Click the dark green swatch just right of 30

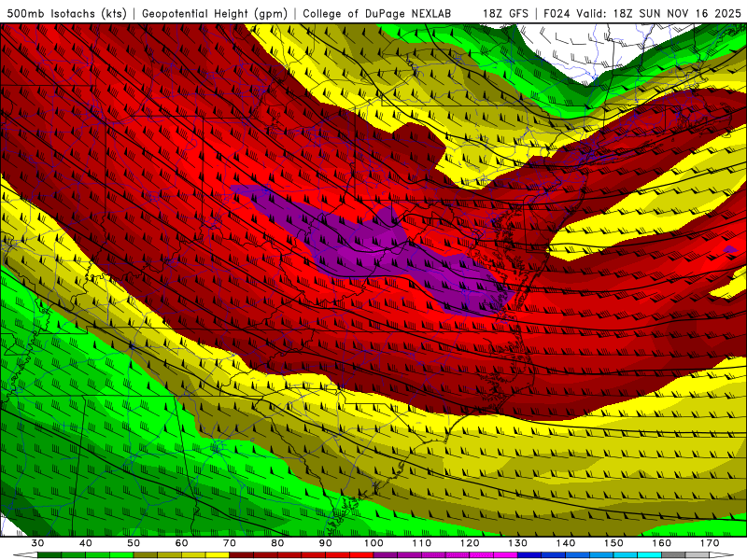[x=49, y=555]
